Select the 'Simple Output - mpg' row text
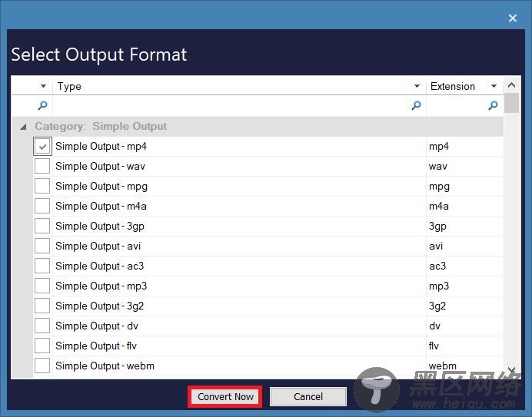This screenshot has height=417, width=532. point(101,187)
